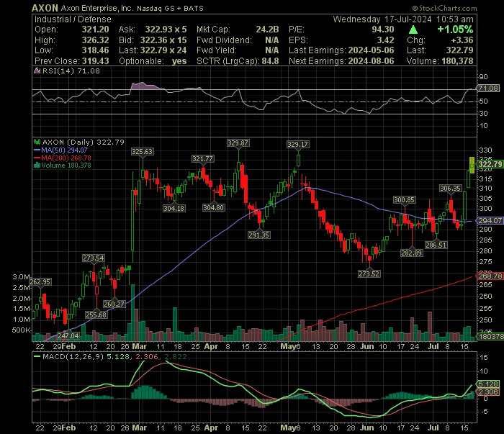
Task: Select the 325.63 price high label
Action: click(142, 152)
